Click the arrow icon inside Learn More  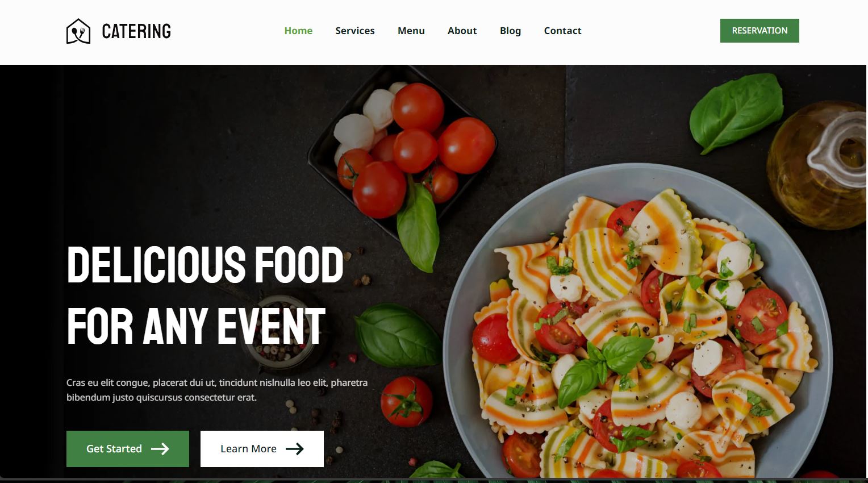coord(295,449)
